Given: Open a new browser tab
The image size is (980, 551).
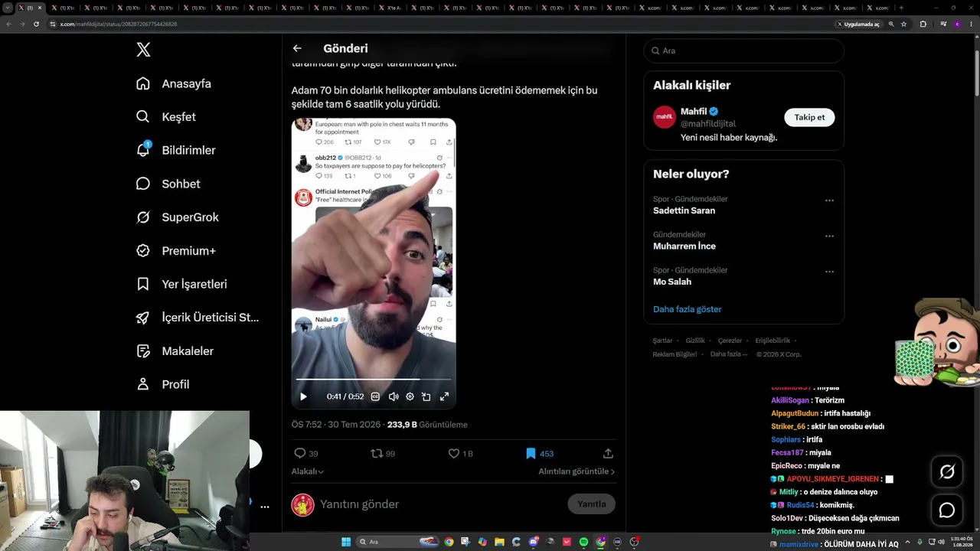Looking at the screenshot, I should coord(901,8).
